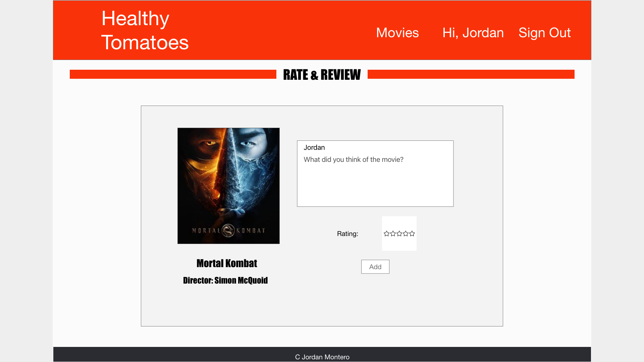Select the second rating star
Screen dimensions: 644x362
point(393,234)
